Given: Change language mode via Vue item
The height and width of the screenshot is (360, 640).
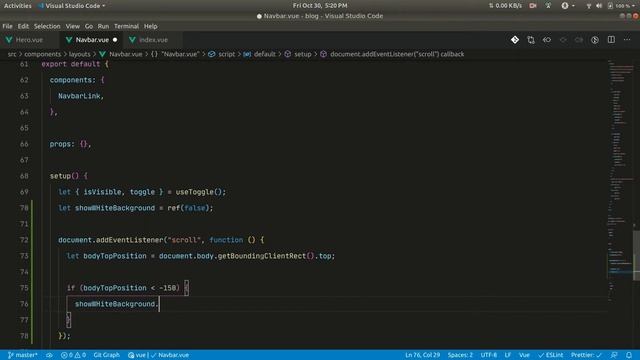Looking at the screenshot, I should (x=524, y=355).
